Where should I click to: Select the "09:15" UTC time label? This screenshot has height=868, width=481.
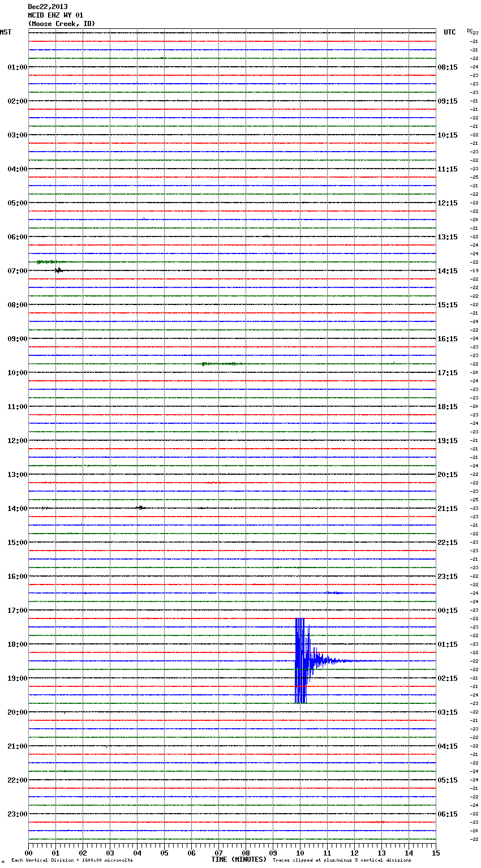click(448, 101)
